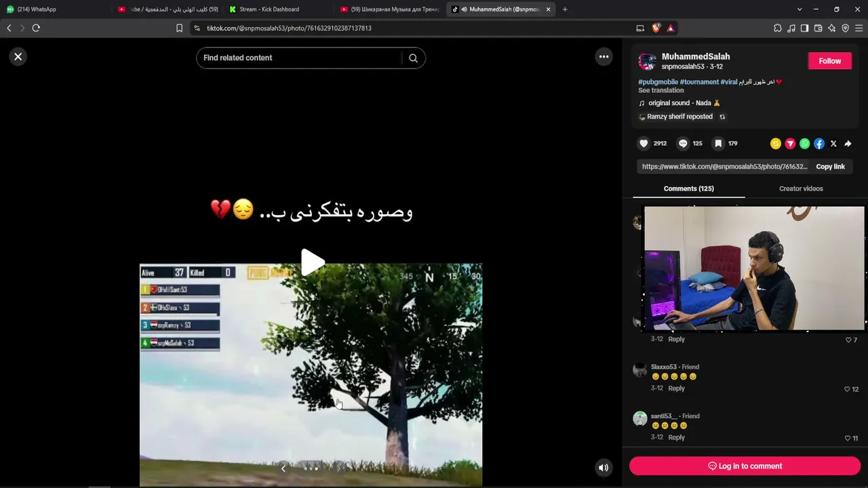Click Log in to comment

tap(745, 466)
